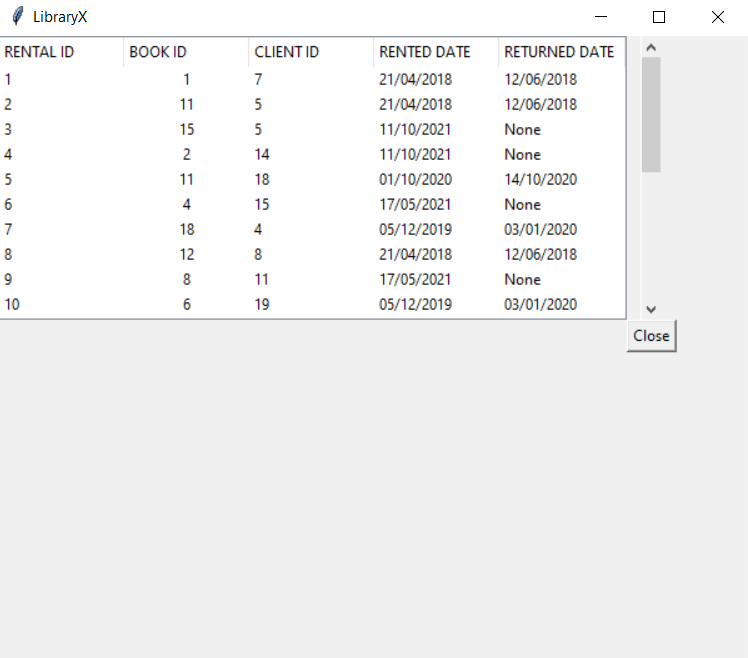Select rental ID 4 cell
The height and width of the screenshot is (658, 748).
pyautogui.click(x=8, y=155)
